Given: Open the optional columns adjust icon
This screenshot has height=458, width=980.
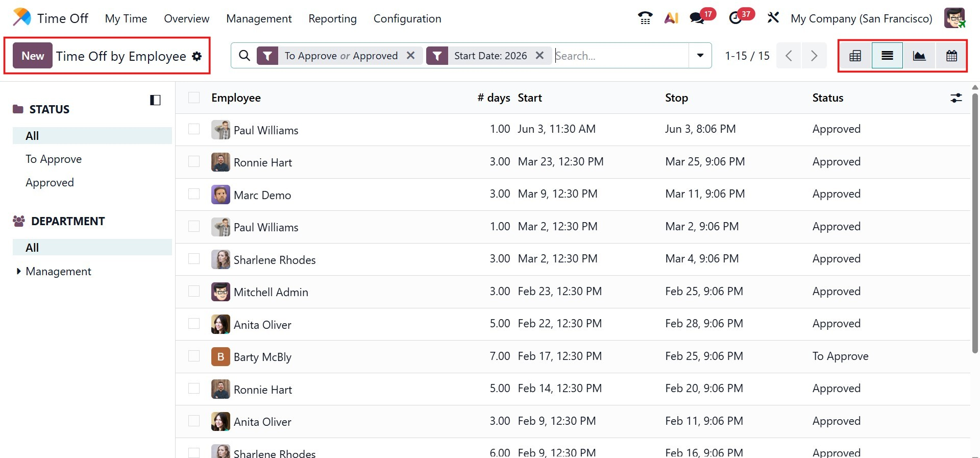Looking at the screenshot, I should coord(956,98).
